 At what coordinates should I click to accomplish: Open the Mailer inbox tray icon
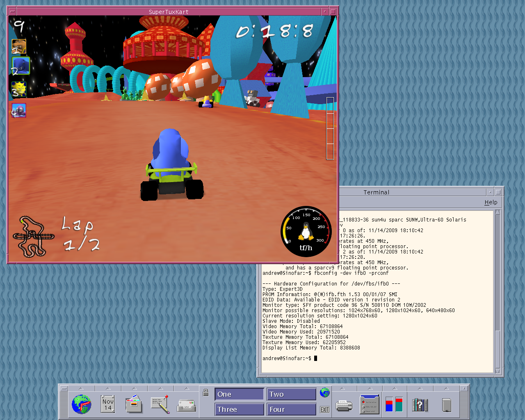(187, 406)
